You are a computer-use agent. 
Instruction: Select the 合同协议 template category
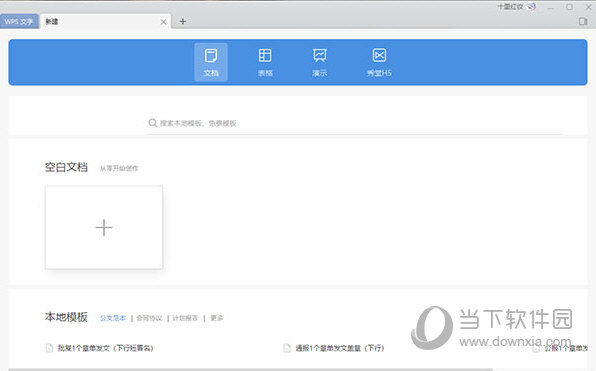[x=149, y=318]
